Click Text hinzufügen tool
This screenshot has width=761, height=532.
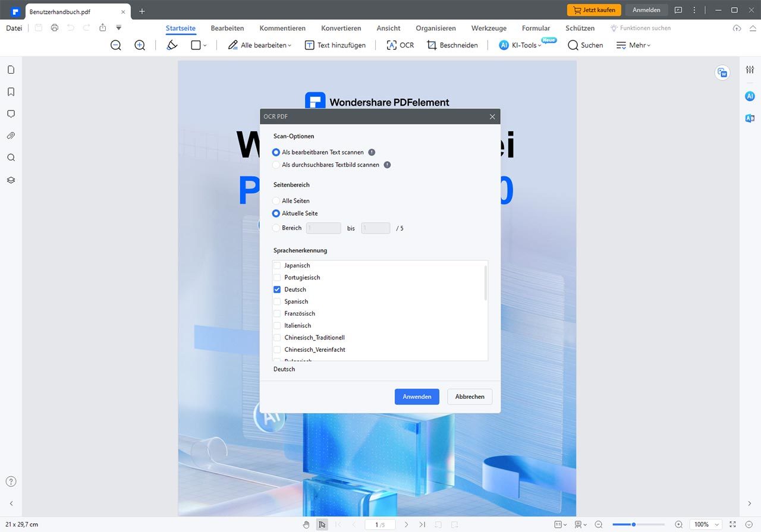coord(335,45)
